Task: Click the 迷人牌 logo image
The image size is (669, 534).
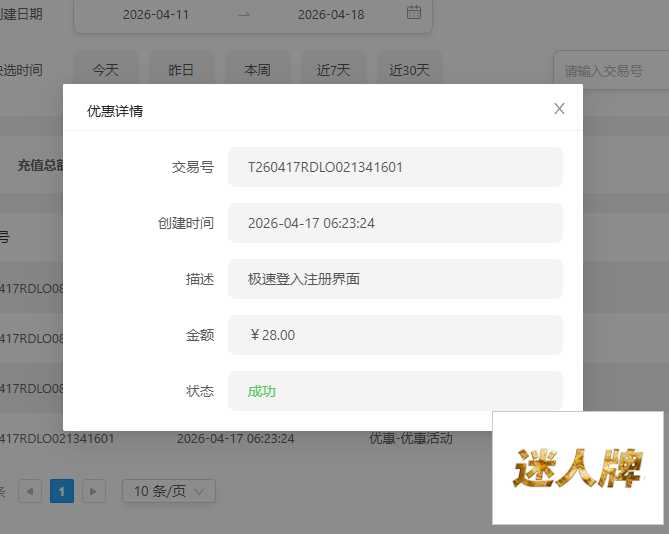Action: 578,467
